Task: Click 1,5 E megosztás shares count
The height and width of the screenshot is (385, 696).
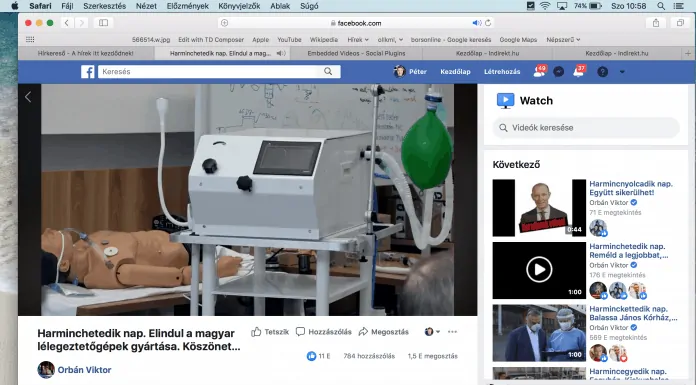Action: 433,356
